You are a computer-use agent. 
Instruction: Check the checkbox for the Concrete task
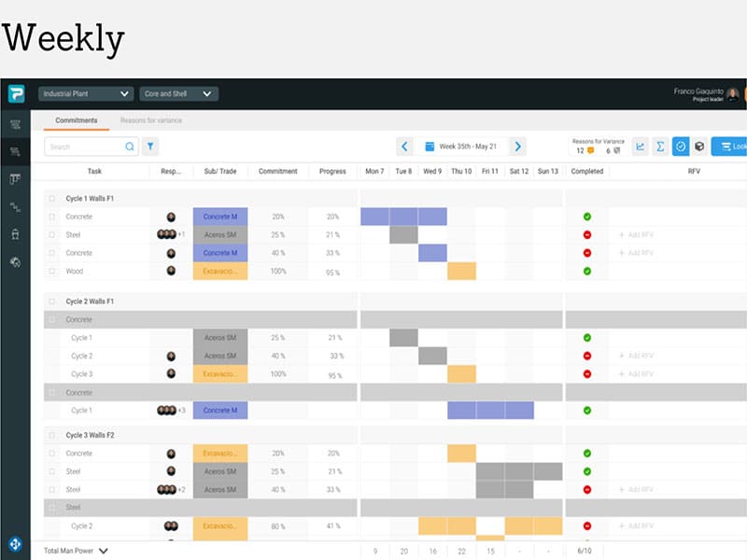(52, 217)
